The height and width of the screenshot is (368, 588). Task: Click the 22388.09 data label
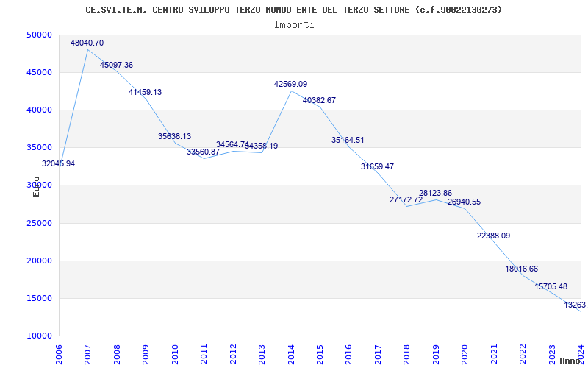tap(493, 236)
